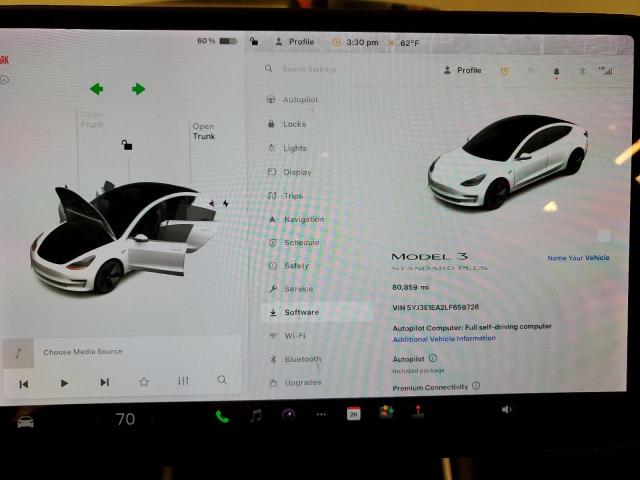
Task: Tap the lock icon in status bar
Action: (254, 41)
